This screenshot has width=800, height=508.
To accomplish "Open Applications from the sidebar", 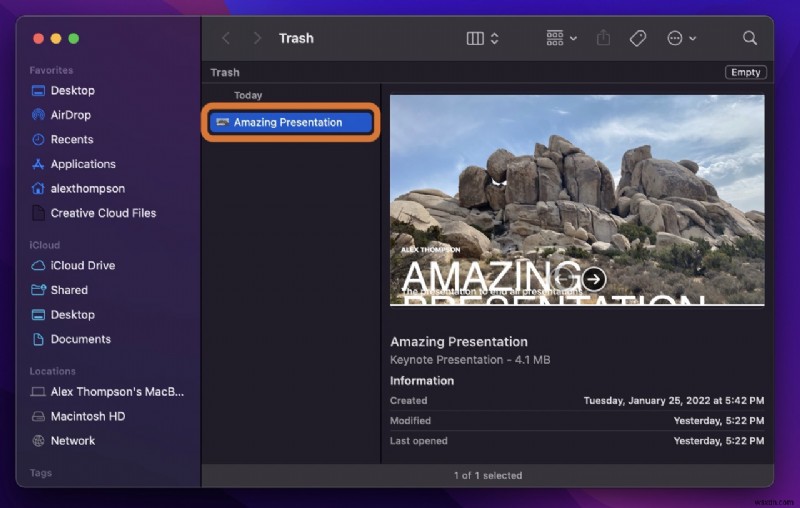I will click(82, 164).
